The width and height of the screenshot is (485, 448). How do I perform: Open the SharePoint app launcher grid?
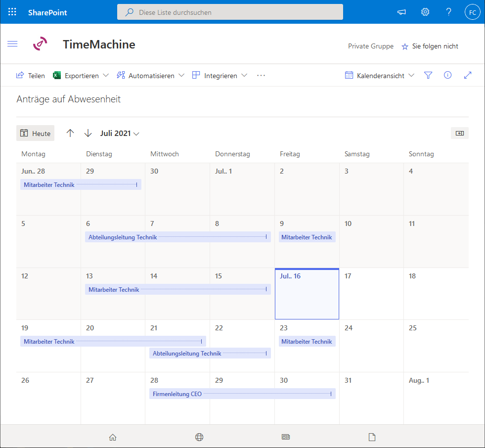point(12,12)
